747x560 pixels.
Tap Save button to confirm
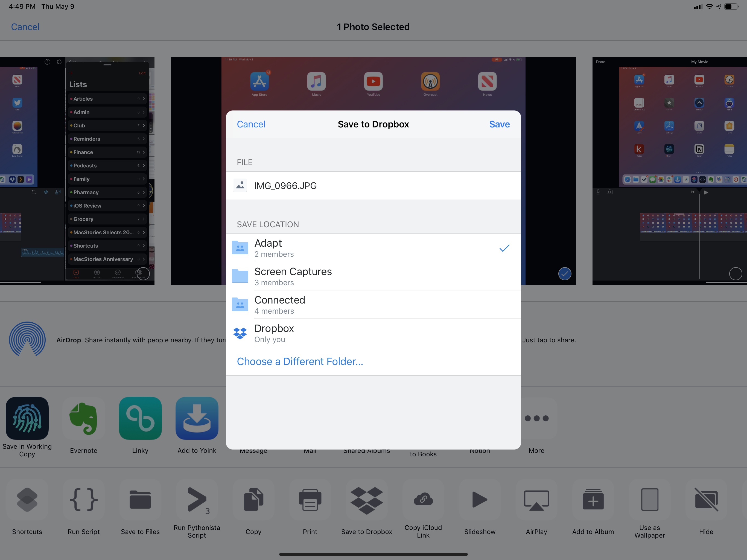[x=499, y=124]
